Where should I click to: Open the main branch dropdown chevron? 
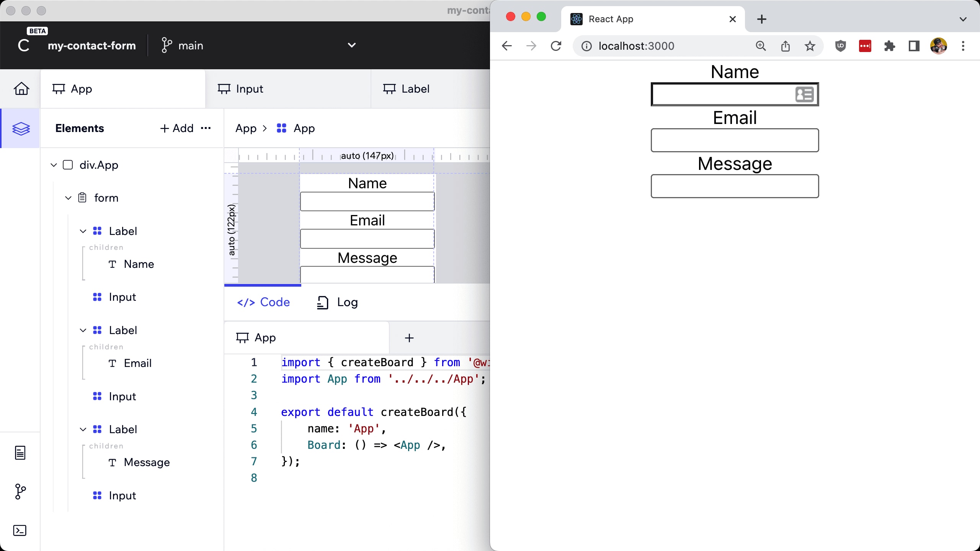[351, 45]
